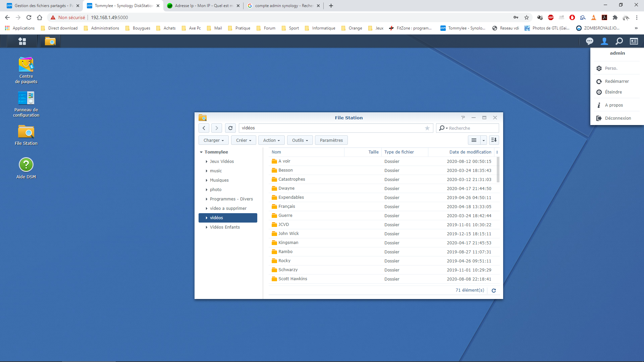644x362 pixels.
Task: Click the file list vertical scrollbar
Action: [498, 170]
